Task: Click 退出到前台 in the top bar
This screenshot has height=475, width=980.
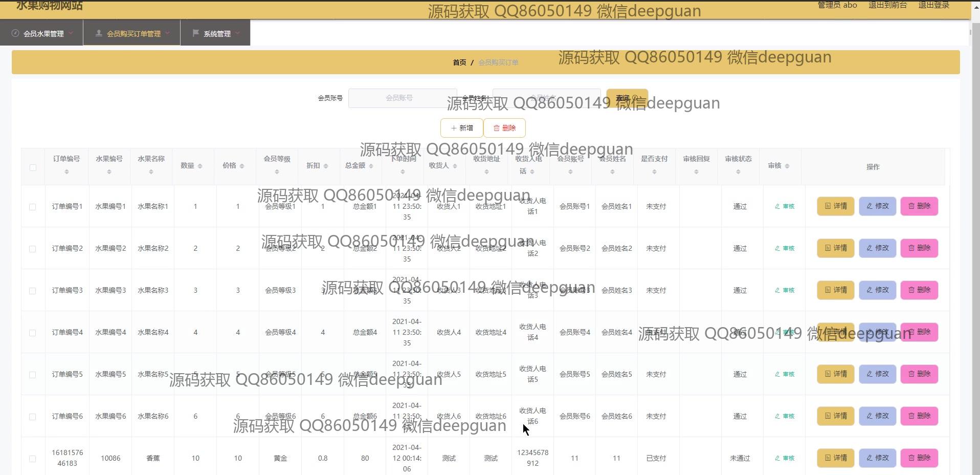Action: 887,5
